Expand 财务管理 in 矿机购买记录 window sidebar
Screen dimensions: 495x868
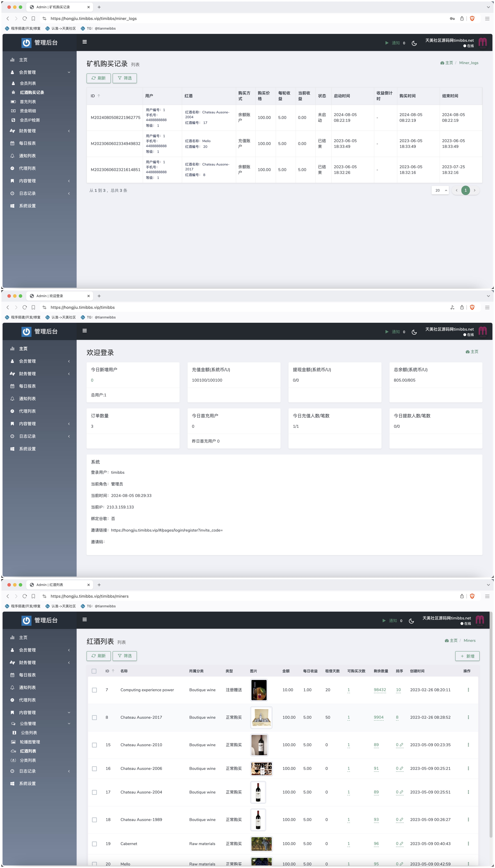click(39, 131)
